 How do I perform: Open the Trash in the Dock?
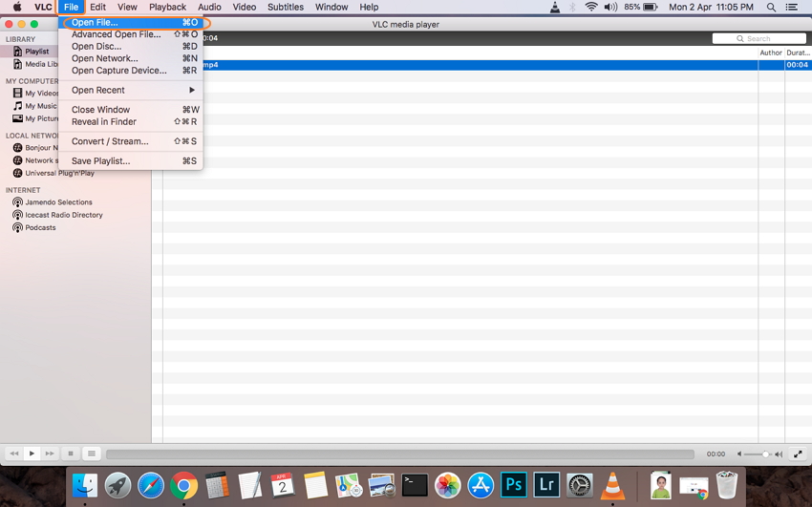click(x=727, y=485)
